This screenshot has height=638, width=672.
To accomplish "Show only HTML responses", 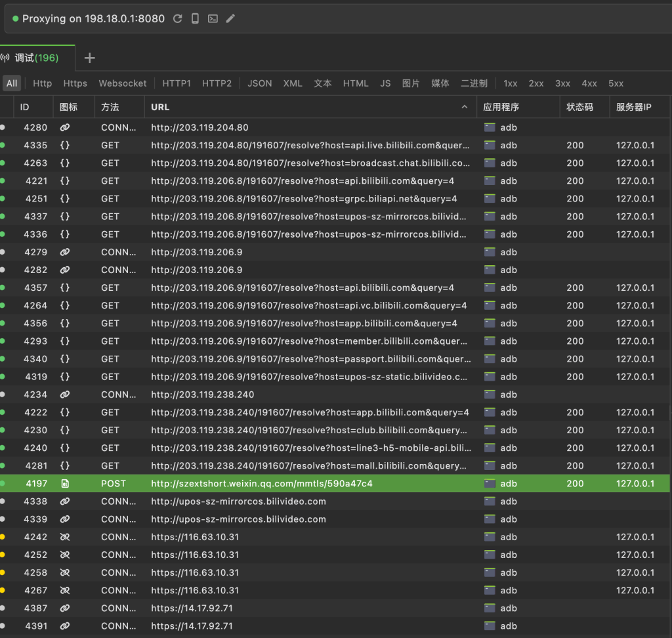I will click(356, 83).
